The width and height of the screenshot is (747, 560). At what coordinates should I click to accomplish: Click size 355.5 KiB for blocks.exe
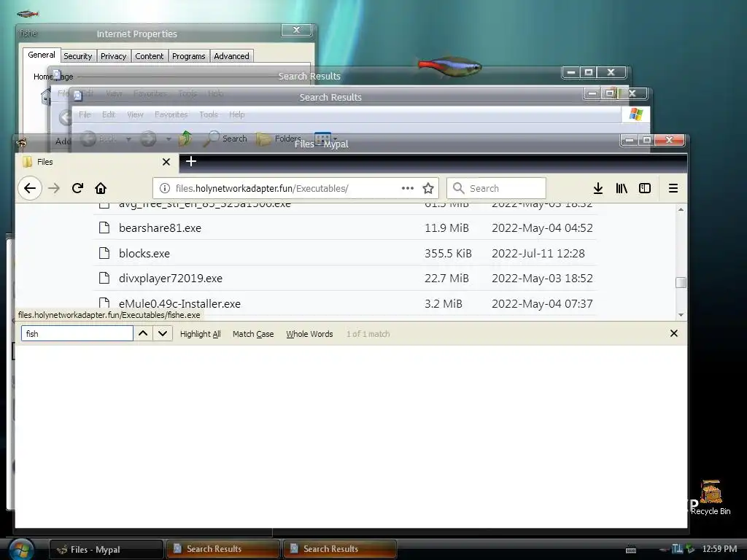pyautogui.click(x=448, y=253)
